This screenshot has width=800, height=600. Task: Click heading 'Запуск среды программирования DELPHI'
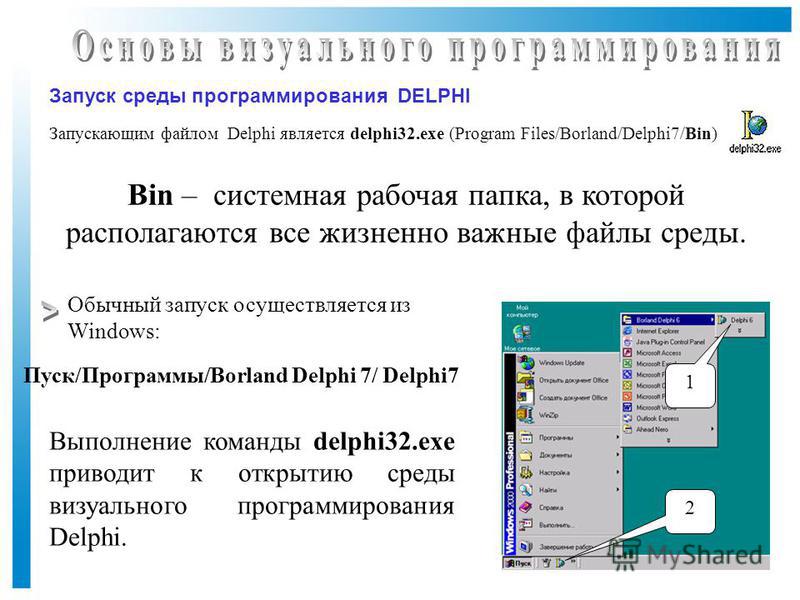[259, 95]
